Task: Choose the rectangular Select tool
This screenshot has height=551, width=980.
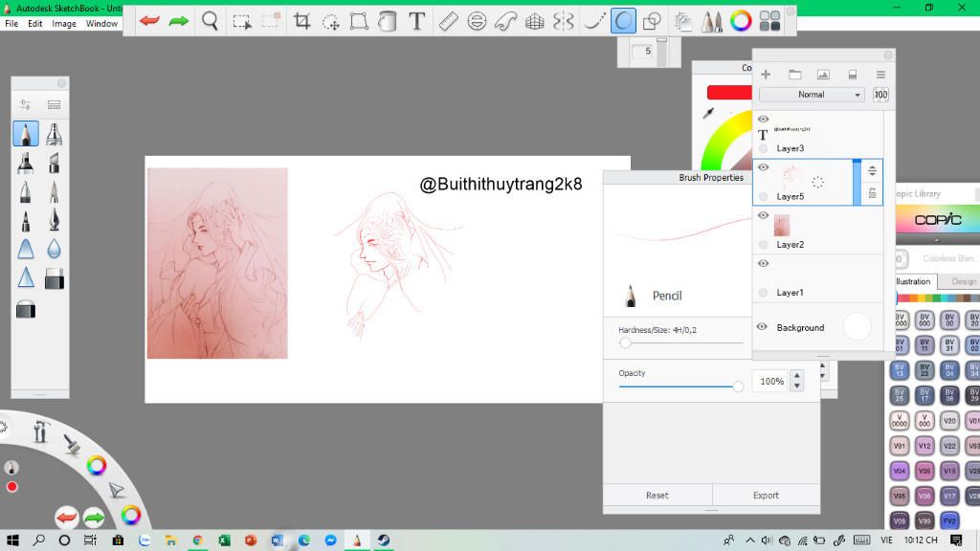Action: [242, 22]
